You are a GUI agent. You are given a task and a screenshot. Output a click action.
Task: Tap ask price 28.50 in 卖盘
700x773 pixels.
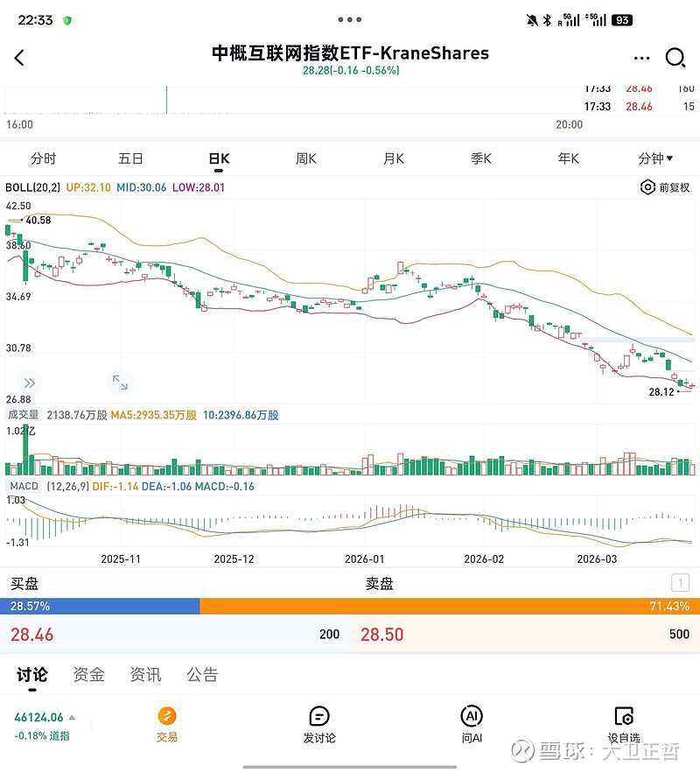coord(381,635)
